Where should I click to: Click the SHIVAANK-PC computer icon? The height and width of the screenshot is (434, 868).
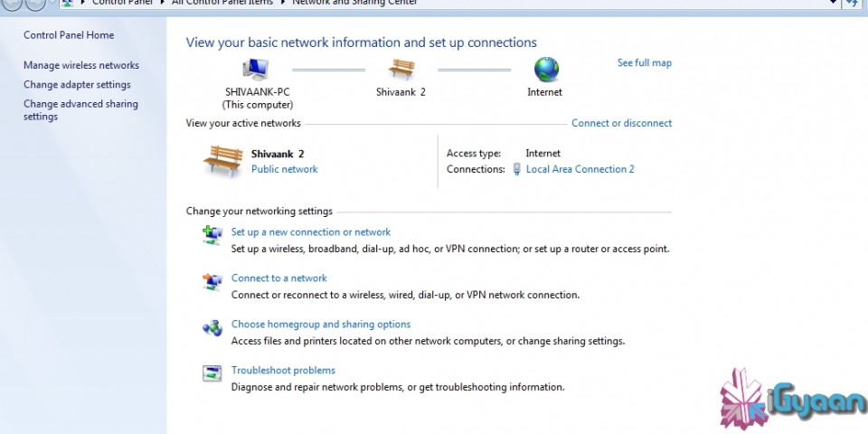point(257,70)
